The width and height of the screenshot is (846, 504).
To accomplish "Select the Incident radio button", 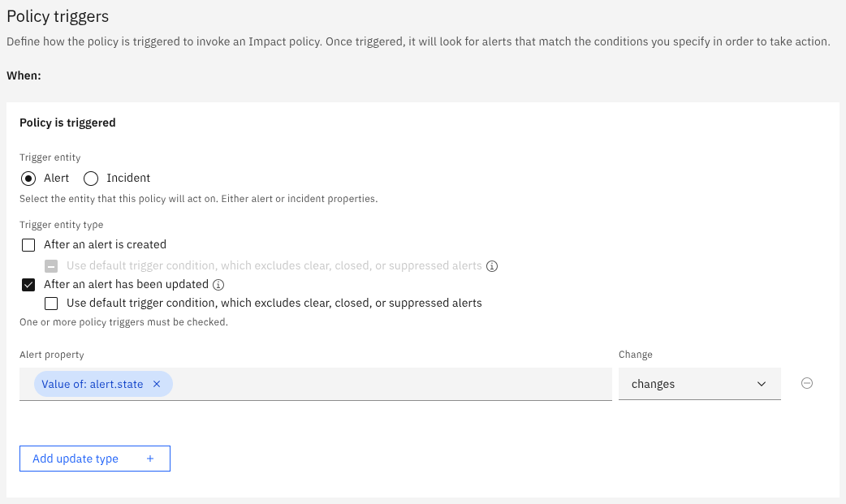I will pos(91,179).
